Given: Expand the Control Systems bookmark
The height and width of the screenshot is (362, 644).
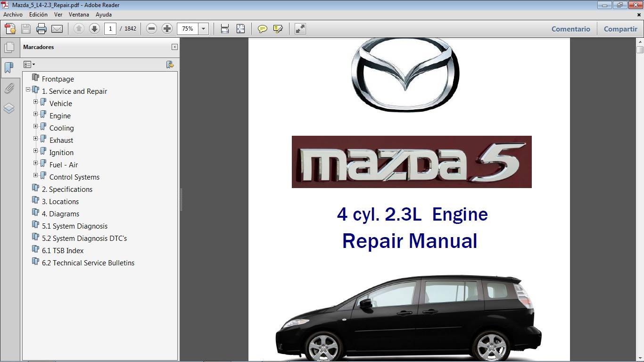Looking at the screenshot, I should click(x=35, y=175).
